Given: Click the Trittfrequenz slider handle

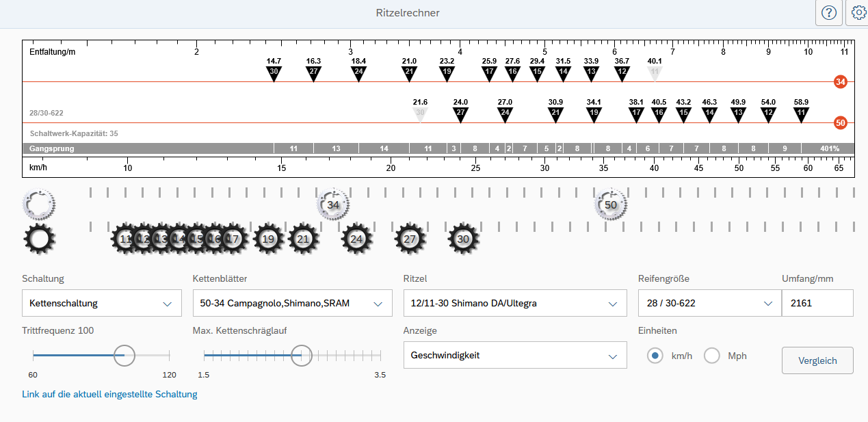Looking at the screenshot, I should [124, 355].
